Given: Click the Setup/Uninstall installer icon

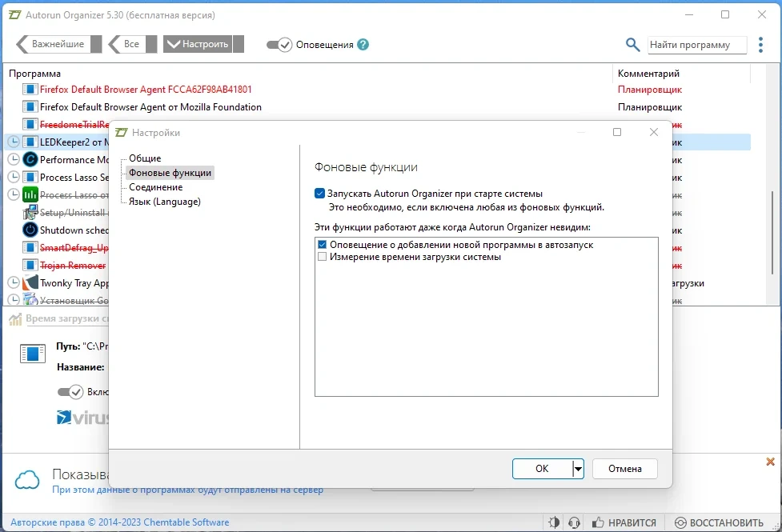Looking at the screenshot, I should point(30,213).
